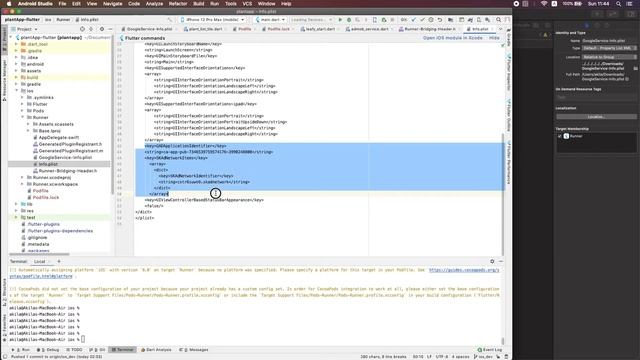Hide the Terminal panel with the minus icon
Viewport: 640px width, 360px height.
[501, 261]
